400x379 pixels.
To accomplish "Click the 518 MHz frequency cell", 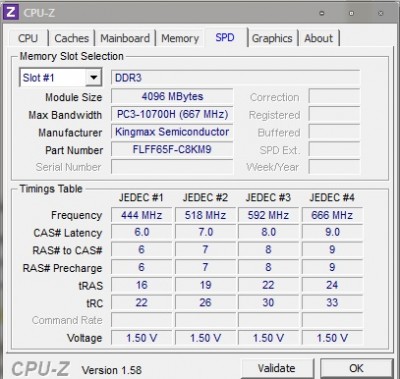I will click(205, 215).
